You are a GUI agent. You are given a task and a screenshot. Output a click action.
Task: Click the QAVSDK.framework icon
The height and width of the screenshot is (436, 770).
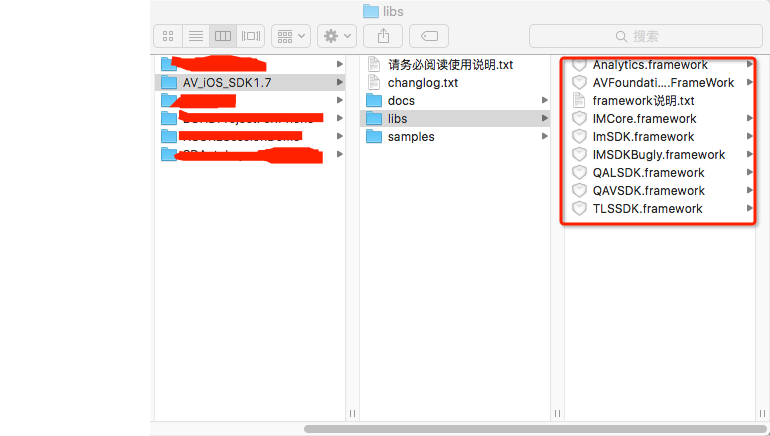pos(579,191)
